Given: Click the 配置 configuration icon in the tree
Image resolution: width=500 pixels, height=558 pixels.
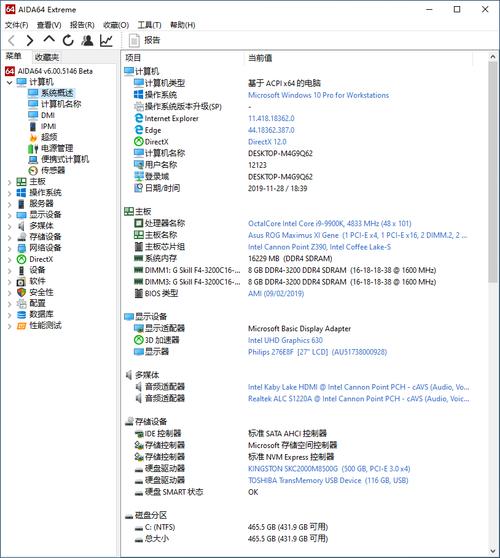Looking at the screenshot, I should tap(21, 304).
